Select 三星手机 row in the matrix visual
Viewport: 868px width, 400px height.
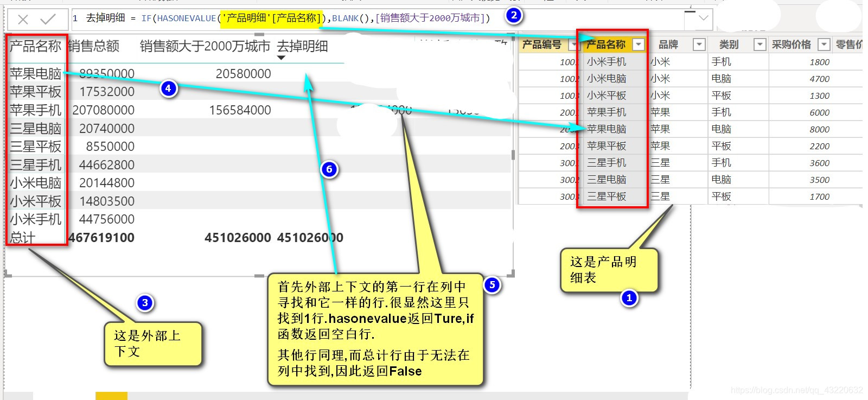(35, 165)
